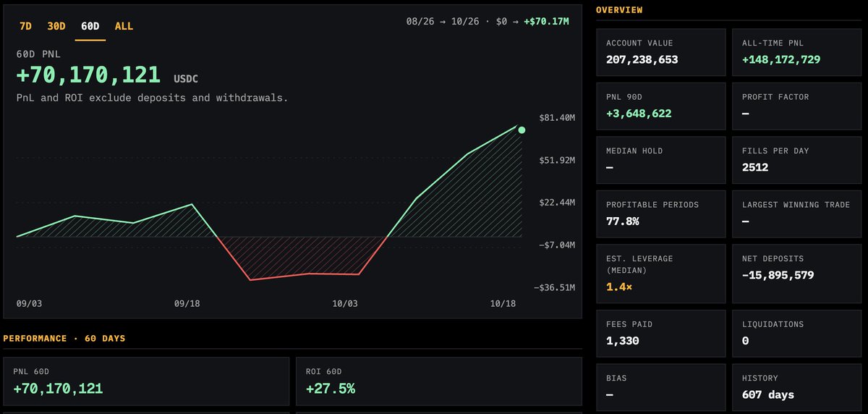Click the note about deposits and withdrawals
868x414 pixels.
pos(152,98)
